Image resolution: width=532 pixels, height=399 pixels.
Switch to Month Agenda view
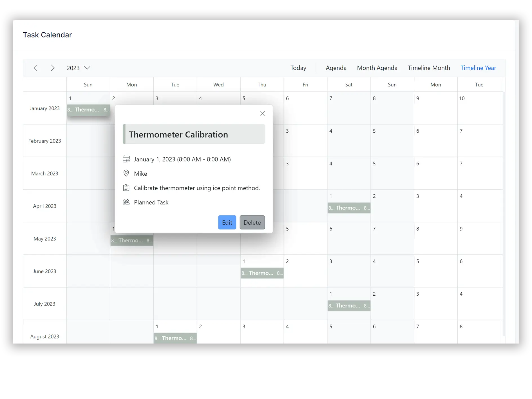tap(377, 68)
